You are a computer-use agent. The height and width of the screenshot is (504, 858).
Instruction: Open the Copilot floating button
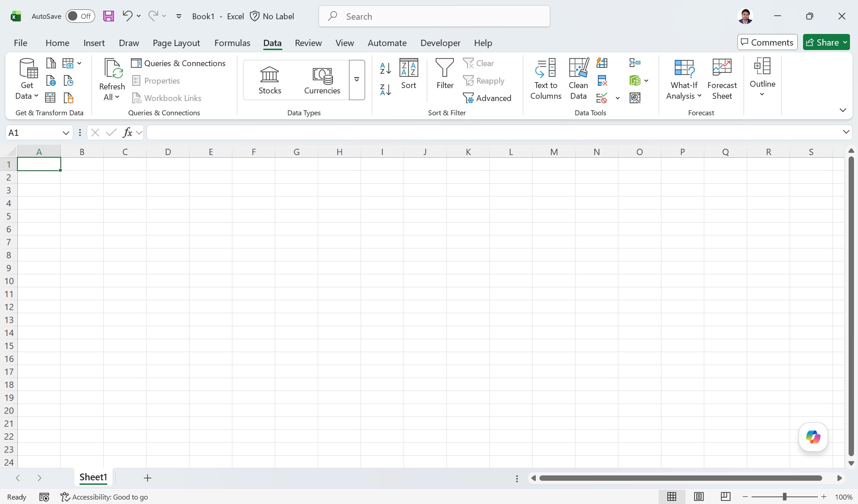[x=813, y=437]
